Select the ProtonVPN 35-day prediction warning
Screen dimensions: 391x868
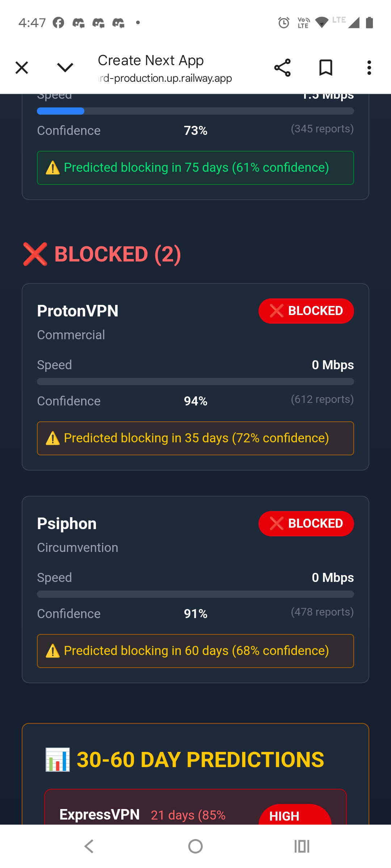tap(195, 438)
